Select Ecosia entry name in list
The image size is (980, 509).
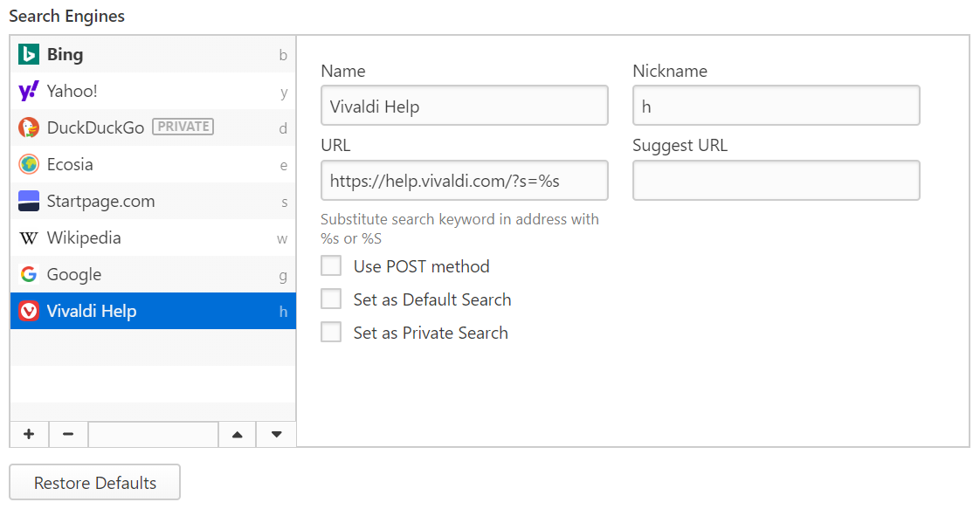tap(70, 164)
